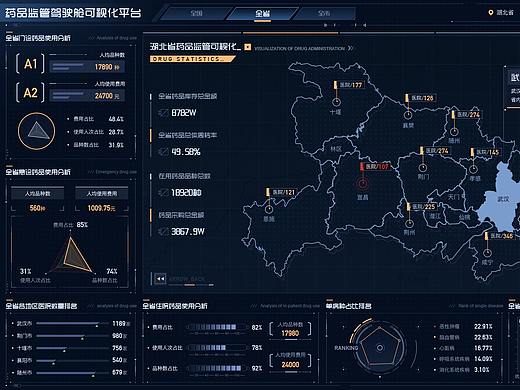Screen dimensions: 520x390
Task: Select 人均品种数 box in emergency panel
Action: point(37,193)
